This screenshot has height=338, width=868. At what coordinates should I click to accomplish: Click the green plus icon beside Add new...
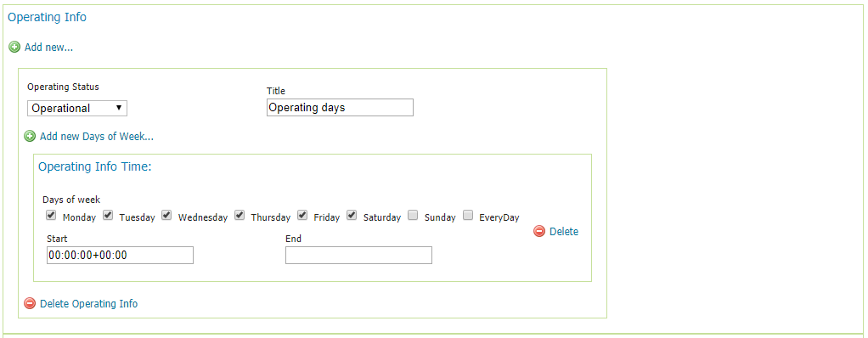(14, 48)
